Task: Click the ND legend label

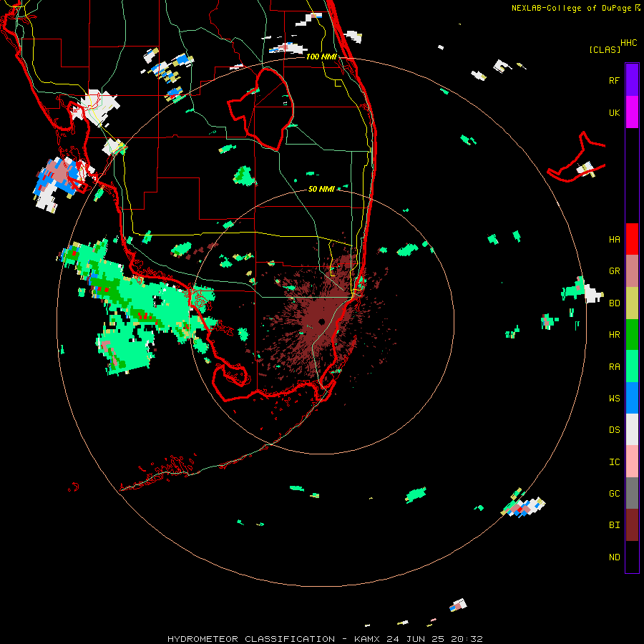Action: pyautogui.click(x=614, y=557)
